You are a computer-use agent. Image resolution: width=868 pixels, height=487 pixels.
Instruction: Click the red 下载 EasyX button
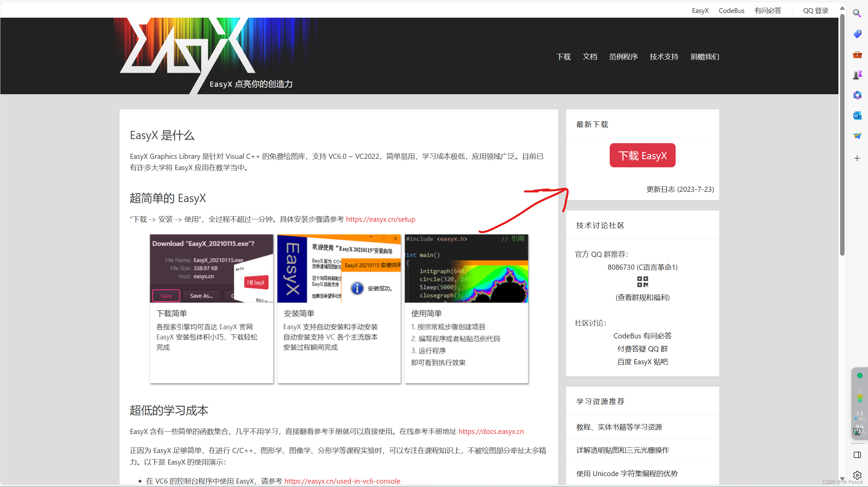point(642,155)
